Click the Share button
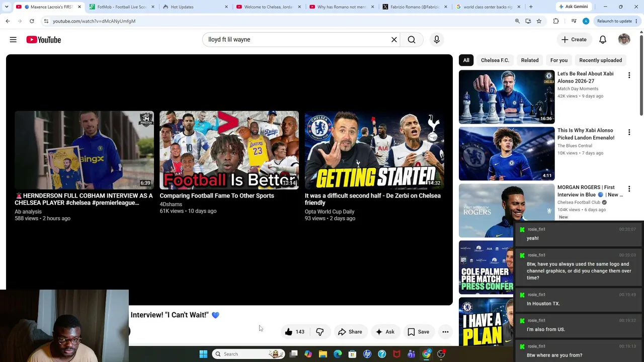 (x=350, y=332)
